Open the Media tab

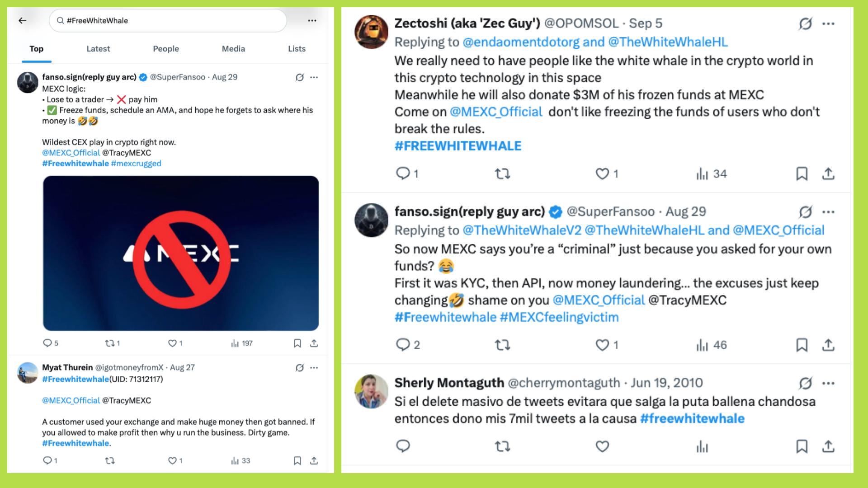tap(233, 49)
